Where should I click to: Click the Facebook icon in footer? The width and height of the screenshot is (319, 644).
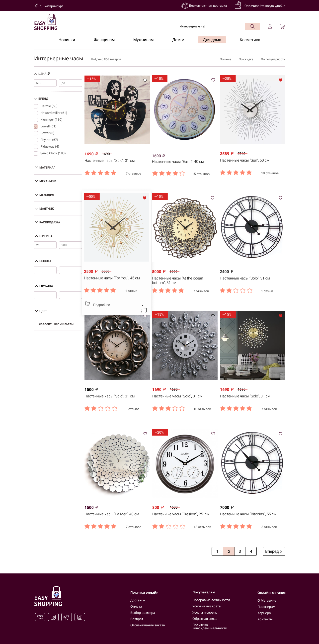coord(53,617)
